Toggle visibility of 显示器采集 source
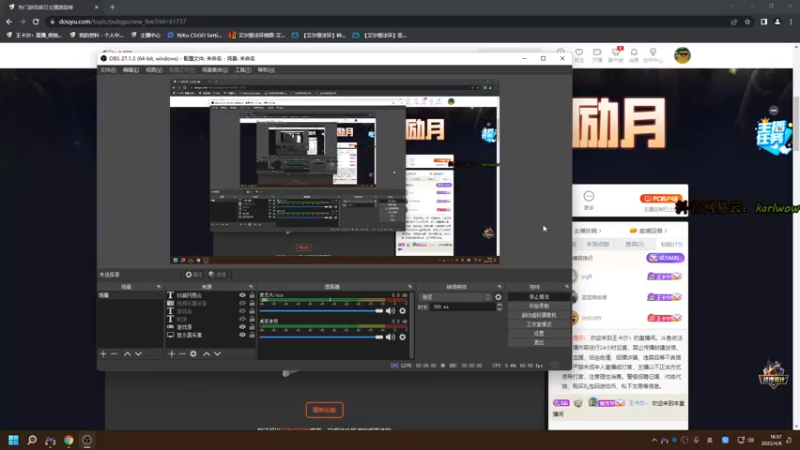 (242, 335)
